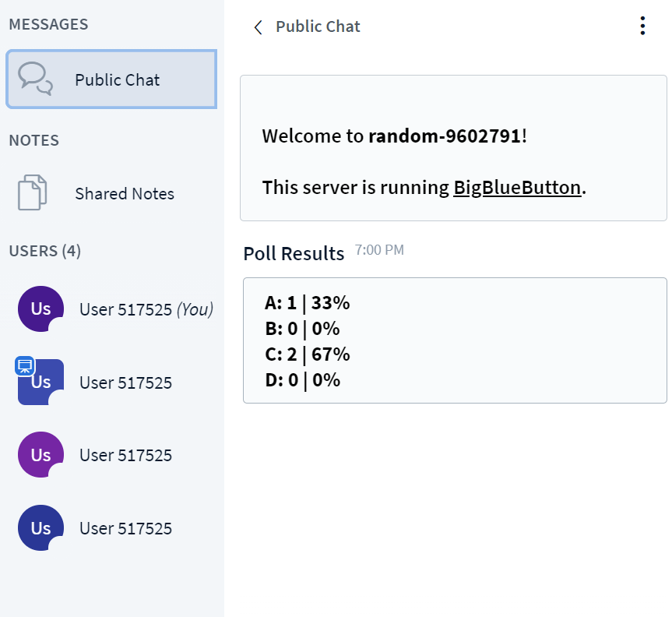Open the chat options three-dot menu
Screen dimensions: 672x617
642,26
